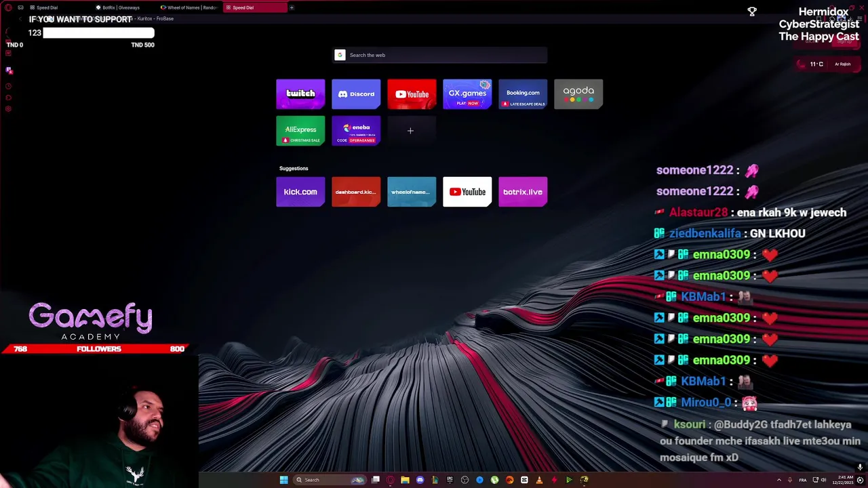This screenshot has height=488, width=868.
Task: Switch to the first Speed Dial tab
Action: (58, 7)
